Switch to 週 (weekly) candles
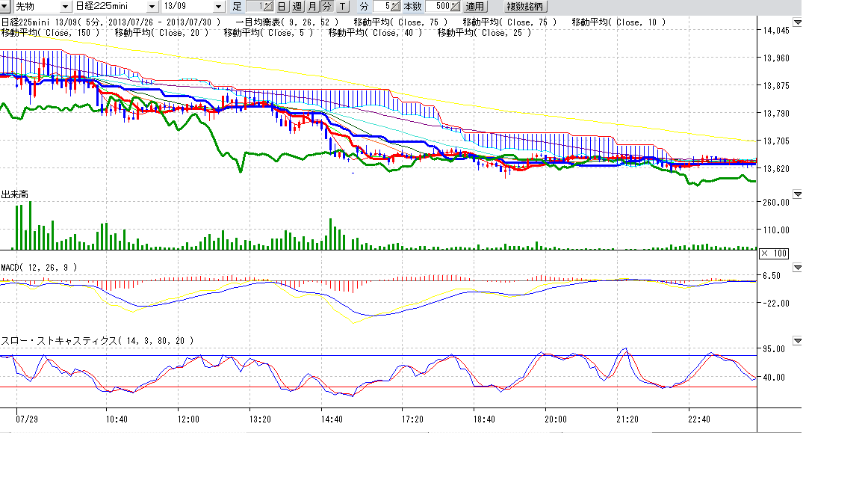This screenshot has height=483, width=868. (x=297, y=7)
